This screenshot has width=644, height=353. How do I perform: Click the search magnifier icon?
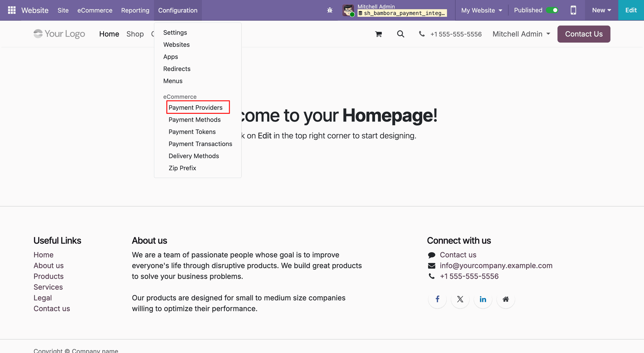pyautogui.click(x=400, y=34)
